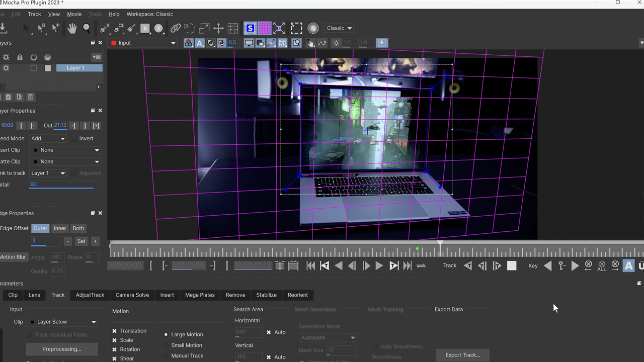Uncheck the Shear motion option
This screenshot has height=362, width=644.
pyautogui.click(x=115, y=358)
